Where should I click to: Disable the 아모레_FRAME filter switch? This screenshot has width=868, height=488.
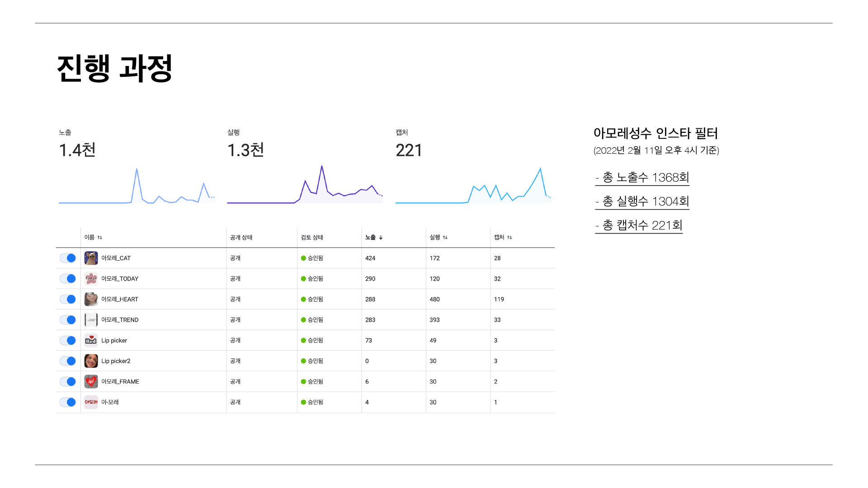68,381
